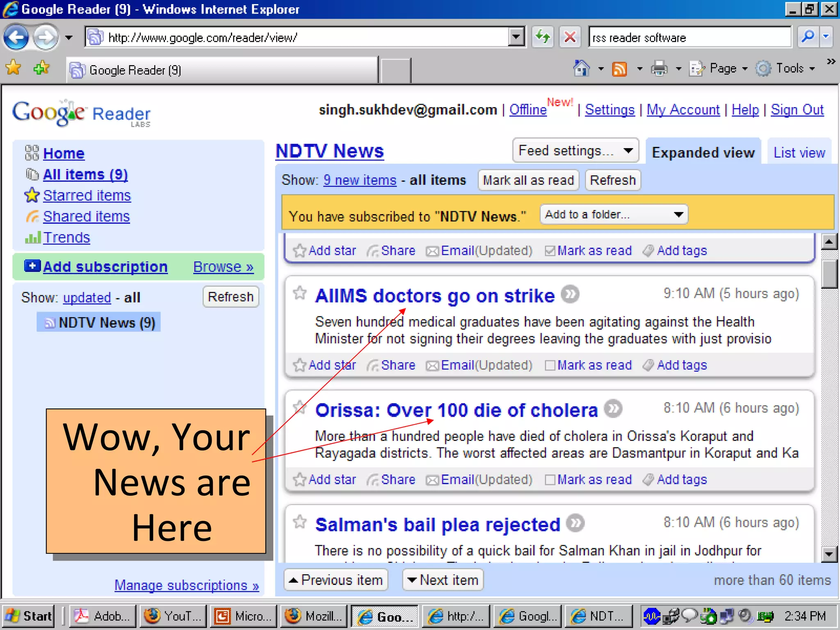Open Starred items in sidebar
The image size is (840, 630).
[87, 195]
